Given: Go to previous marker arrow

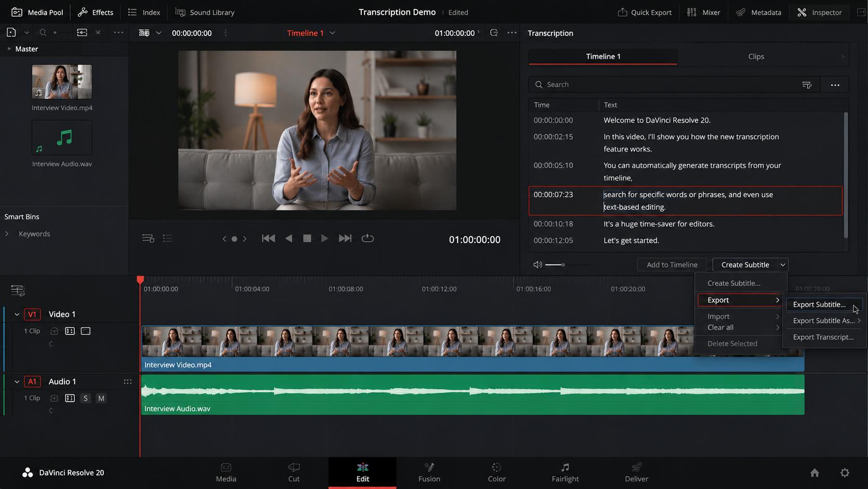Looking at the screenshot, I should click(224, 239).
